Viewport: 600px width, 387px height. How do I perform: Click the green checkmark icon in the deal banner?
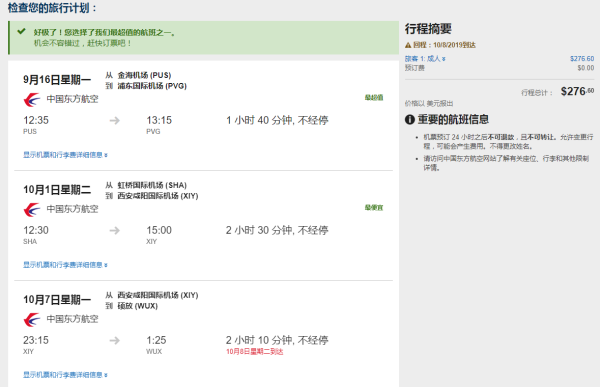21,31
